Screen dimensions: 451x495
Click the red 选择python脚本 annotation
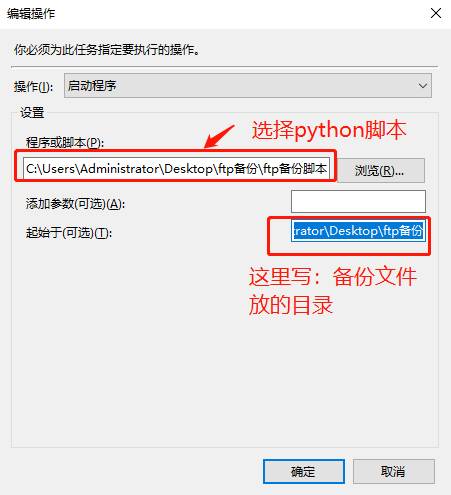pyautogui.click(x=329, y=130)
